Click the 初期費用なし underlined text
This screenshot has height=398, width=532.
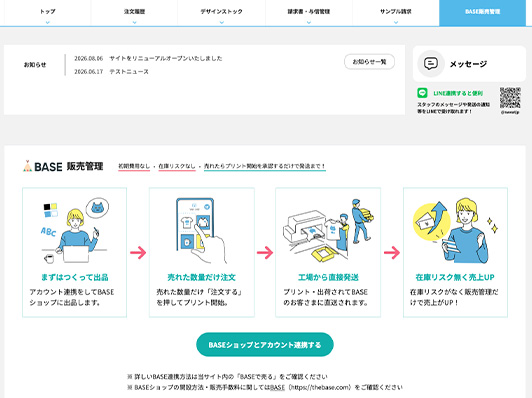134,166
